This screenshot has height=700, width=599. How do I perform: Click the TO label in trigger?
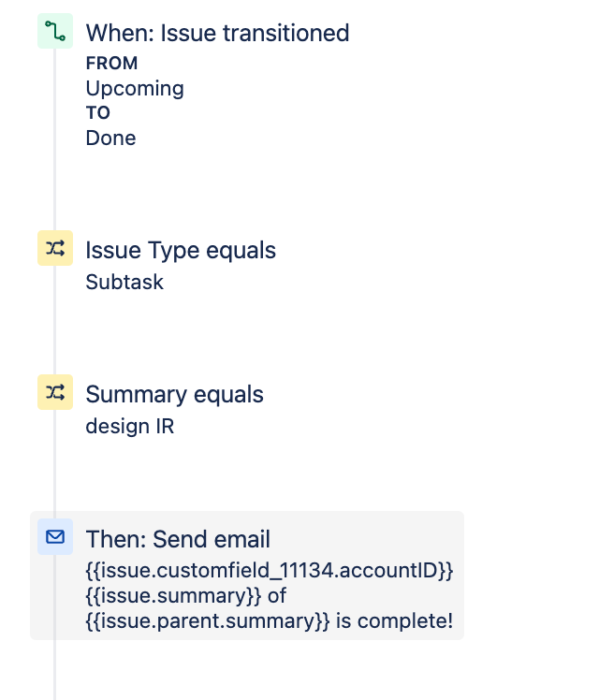[97, 113]
